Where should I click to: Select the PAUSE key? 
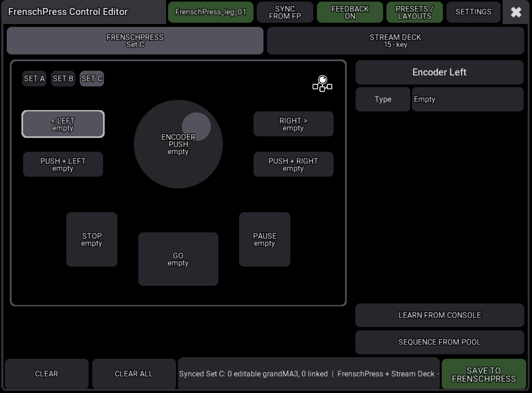tap(265, 239)
